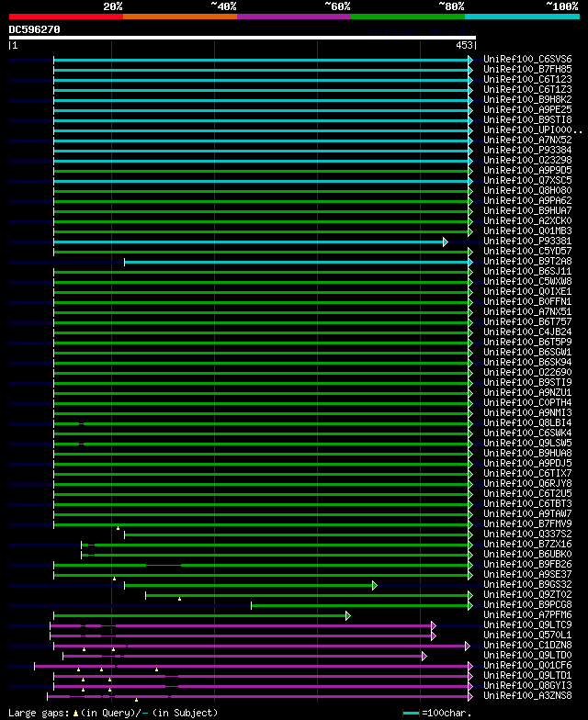
Task: Click the yellow gap marker above the UniRef100_Q337S2 row
Action: 118,528
